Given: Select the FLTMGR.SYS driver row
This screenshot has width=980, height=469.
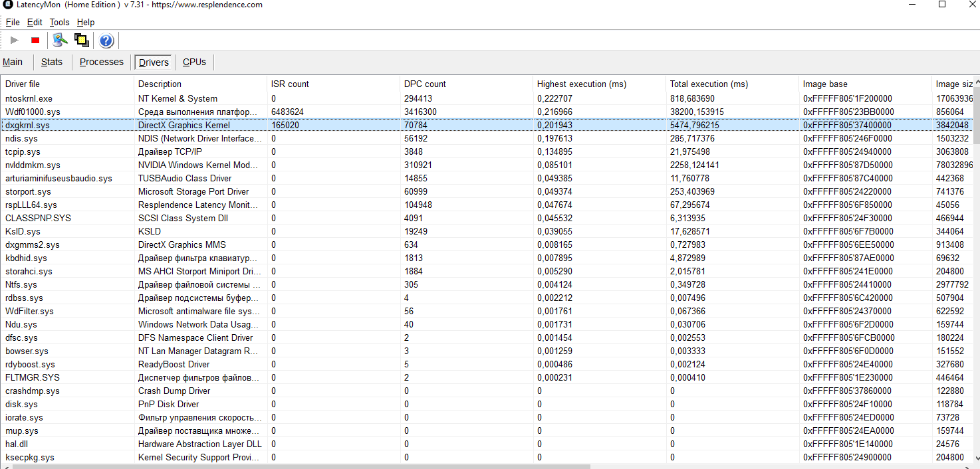Looking at the screenshot, I should [x=487, y=377].
